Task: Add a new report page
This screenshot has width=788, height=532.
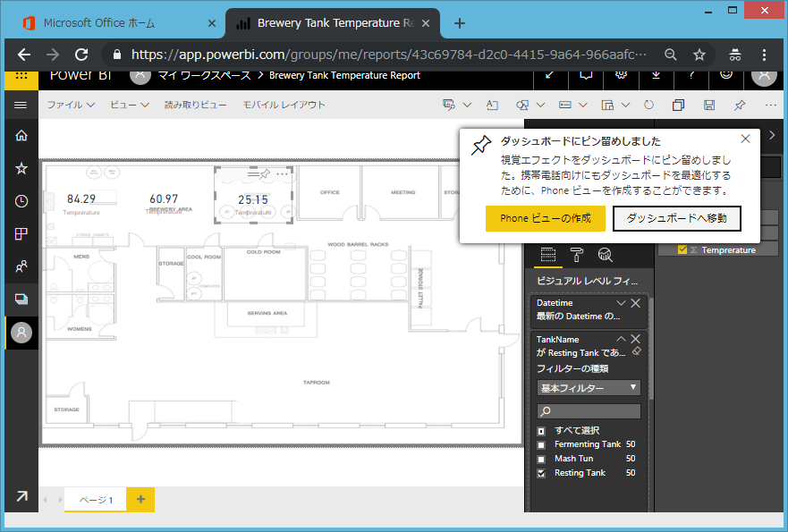Action: click(140, 499)
